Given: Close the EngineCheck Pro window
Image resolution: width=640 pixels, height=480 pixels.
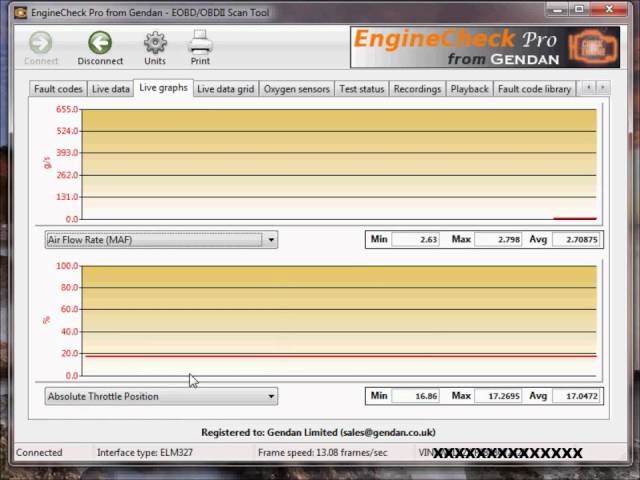Looking at the screenshot, I should pos(609,9).
